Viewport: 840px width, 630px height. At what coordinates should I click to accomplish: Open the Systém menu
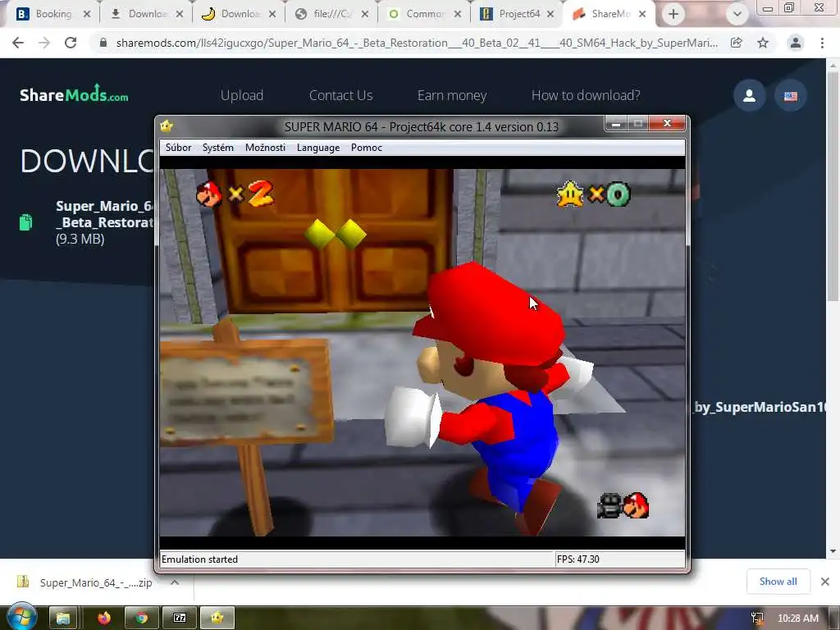point(217,148)
